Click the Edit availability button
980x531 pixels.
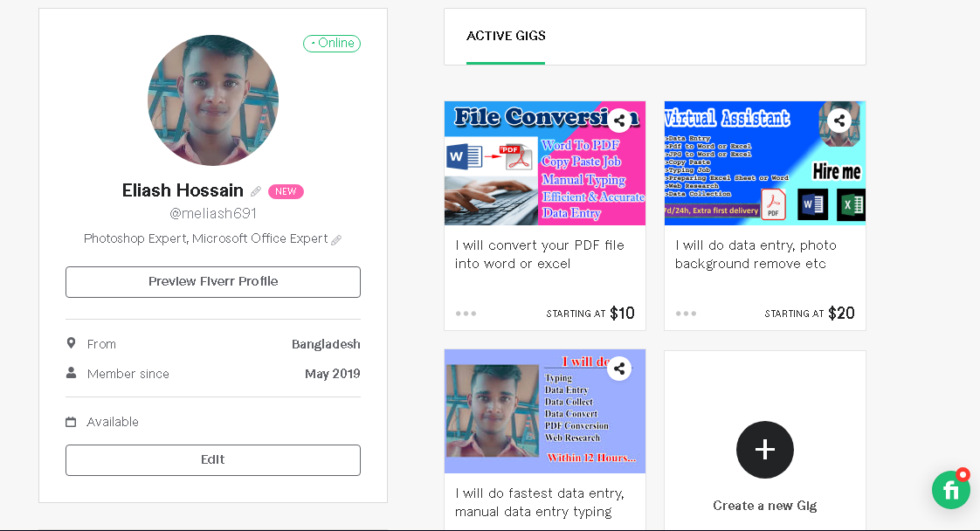[x=213, y=459]
